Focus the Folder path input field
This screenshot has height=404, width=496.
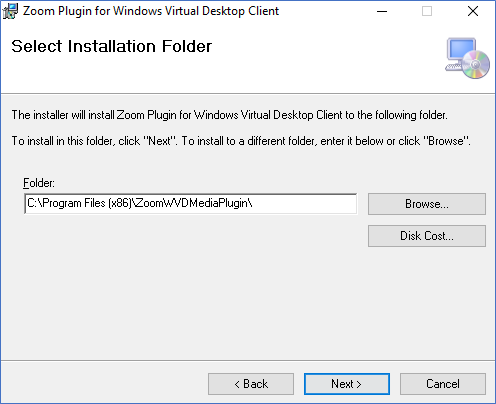pyautogui.click(x=191, y=203)
